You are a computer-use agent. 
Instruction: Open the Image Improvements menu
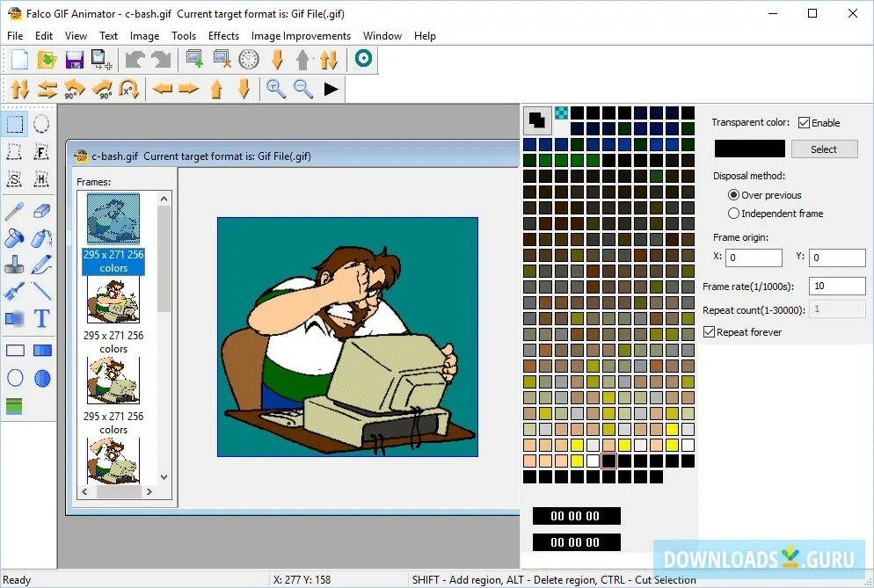coord(301,36)
